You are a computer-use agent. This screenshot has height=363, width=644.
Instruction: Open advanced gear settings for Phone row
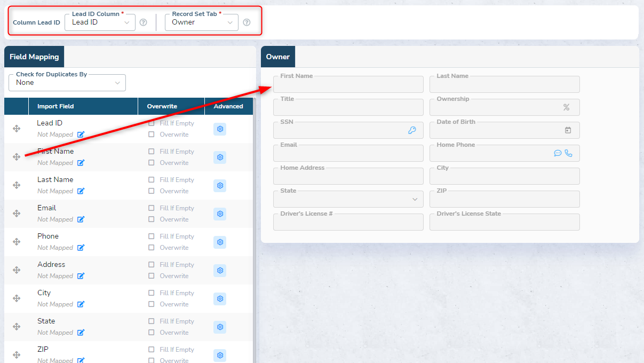(220, 242)
